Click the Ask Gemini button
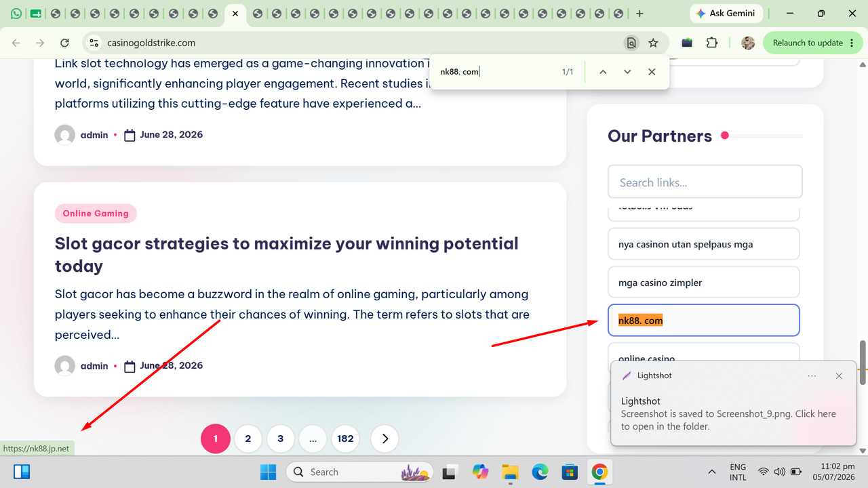The height and width of the screenshot is (488, 868). point(727,14)
